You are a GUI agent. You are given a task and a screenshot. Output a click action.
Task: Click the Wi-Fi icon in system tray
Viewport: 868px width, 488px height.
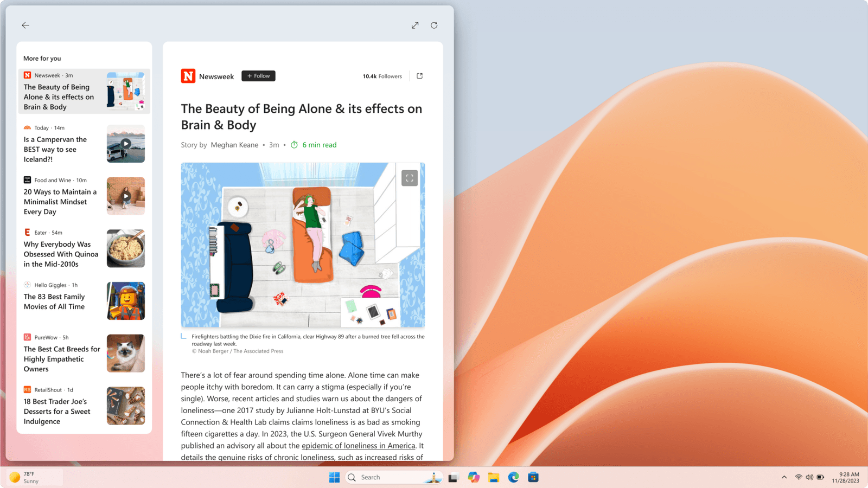(x=798, y=477)
